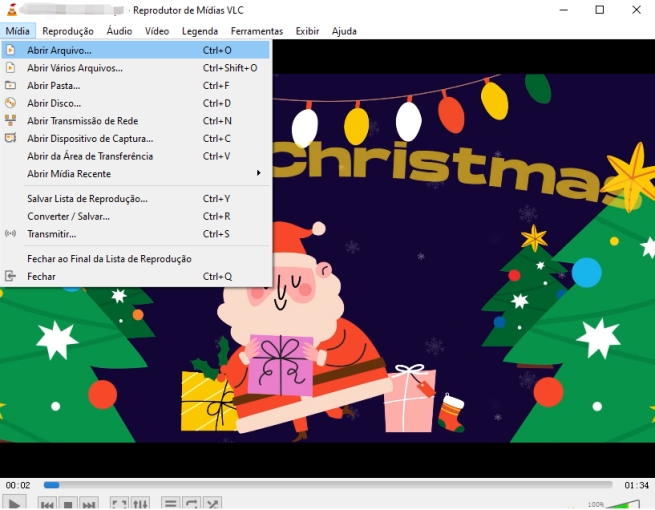Click the Abrir Disco disc icon
Screen dimensions: 655x510
point(10,103)
